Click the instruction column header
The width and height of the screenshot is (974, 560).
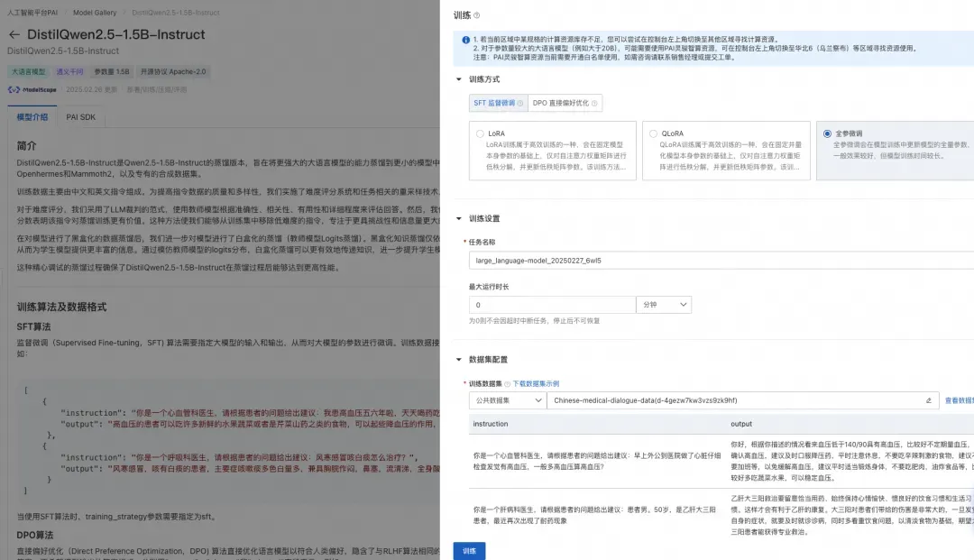491,424
